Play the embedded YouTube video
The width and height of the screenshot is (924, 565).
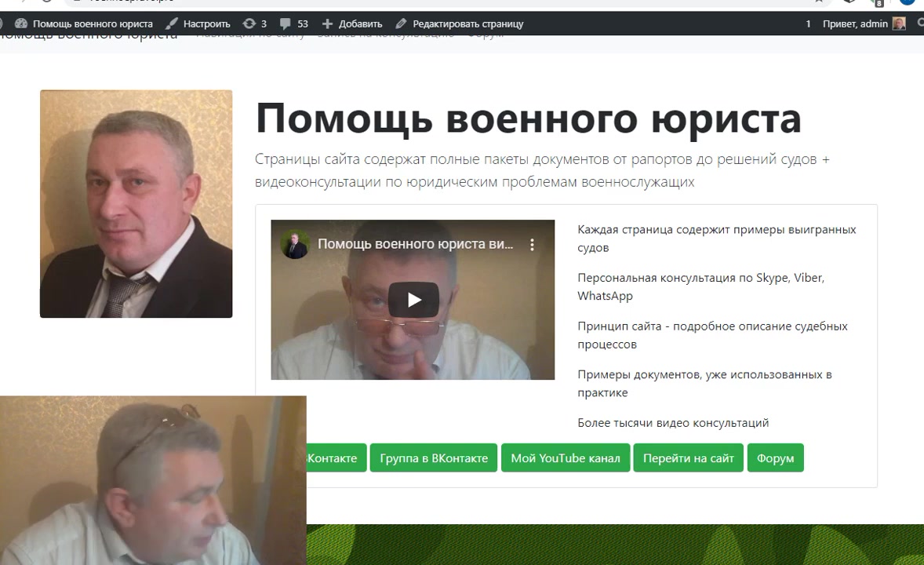413,300
